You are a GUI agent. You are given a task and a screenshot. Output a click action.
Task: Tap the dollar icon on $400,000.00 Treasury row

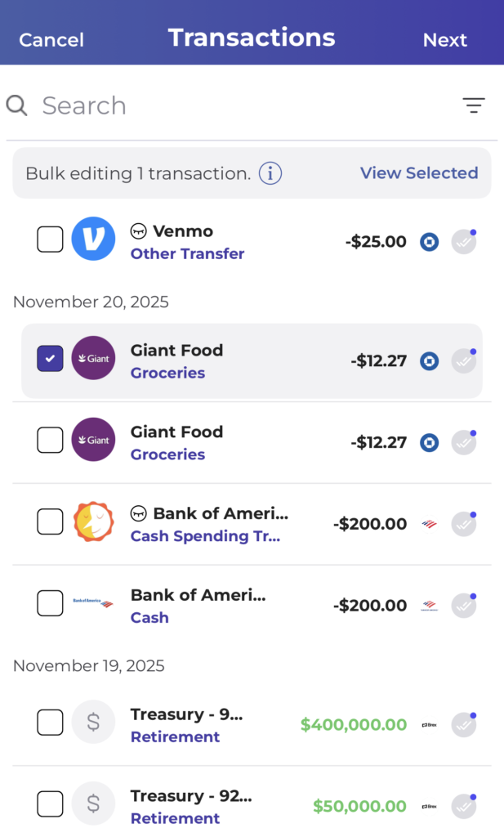click(x=93, y=723)
